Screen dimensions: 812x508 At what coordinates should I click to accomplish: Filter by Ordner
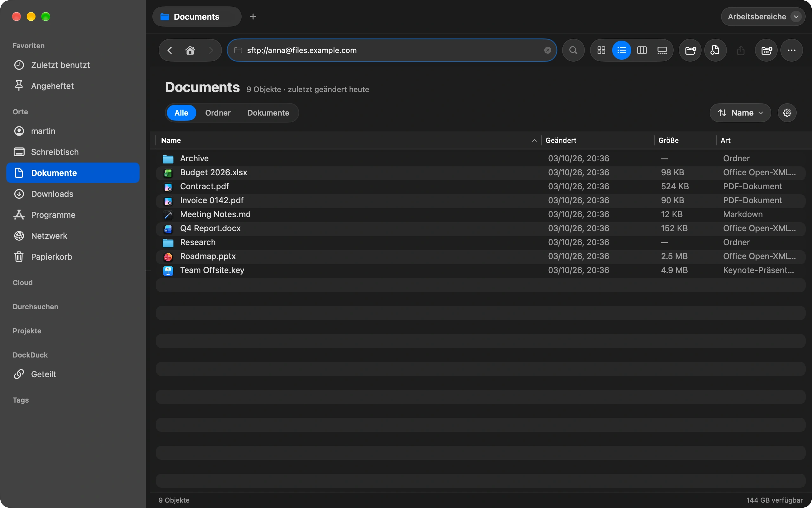218,113
